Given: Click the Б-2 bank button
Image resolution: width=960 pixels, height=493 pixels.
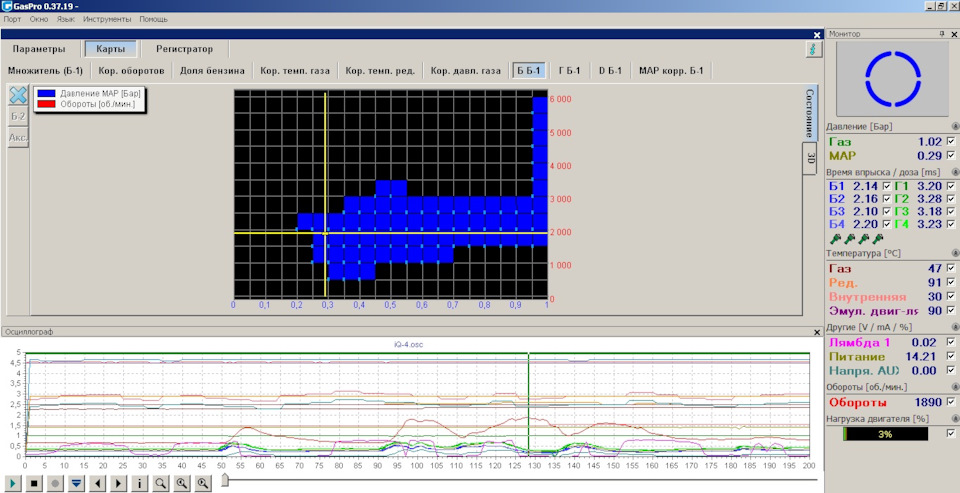Looking at the screenshot, I should click(x=18, y=116).
